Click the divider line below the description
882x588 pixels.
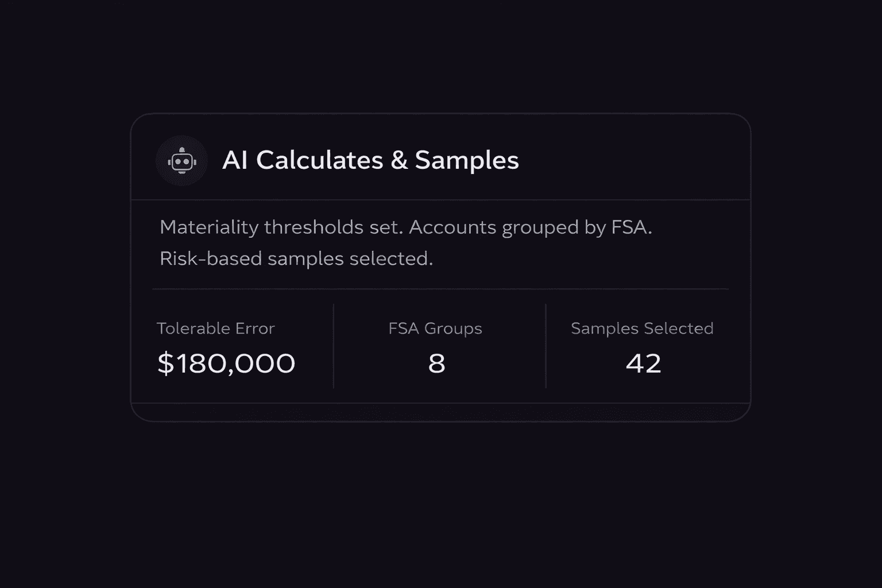coord(440,289)
